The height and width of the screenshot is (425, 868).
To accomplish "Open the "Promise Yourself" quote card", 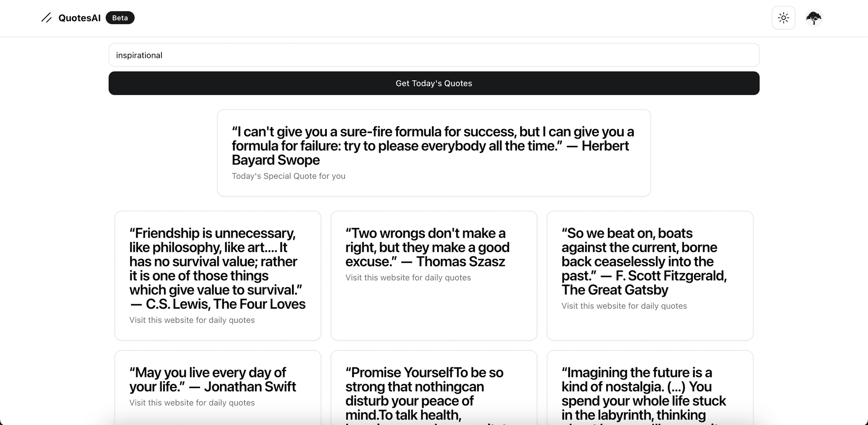I will tap(424, 393).
